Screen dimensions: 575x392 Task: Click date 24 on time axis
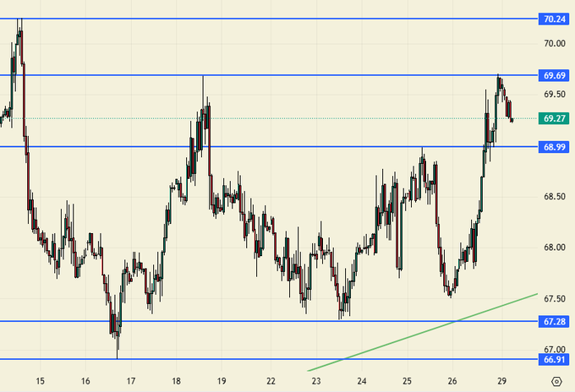click(x=361, y=381)
